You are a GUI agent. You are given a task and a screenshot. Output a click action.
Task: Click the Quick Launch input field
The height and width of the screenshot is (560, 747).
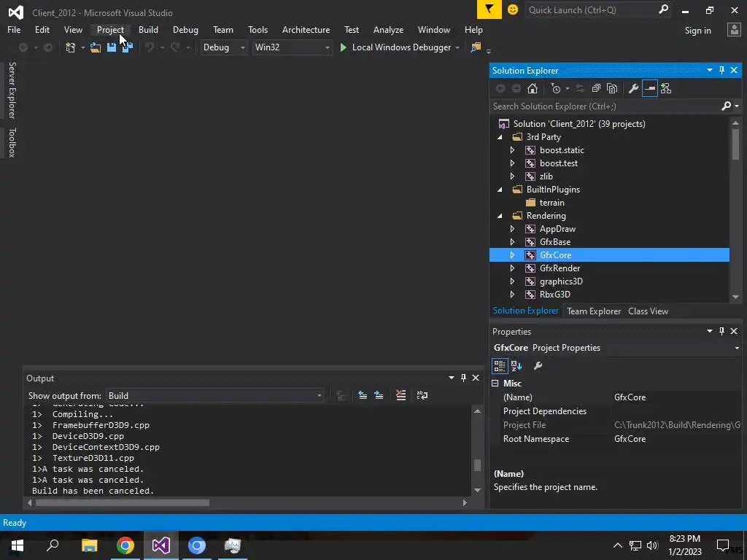click(591, 9)
